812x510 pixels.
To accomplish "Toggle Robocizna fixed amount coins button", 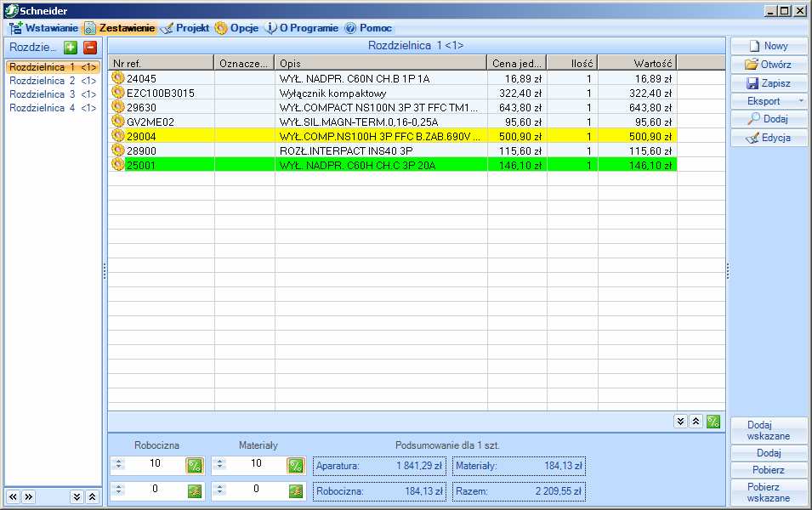I will [x=195, y=490].
